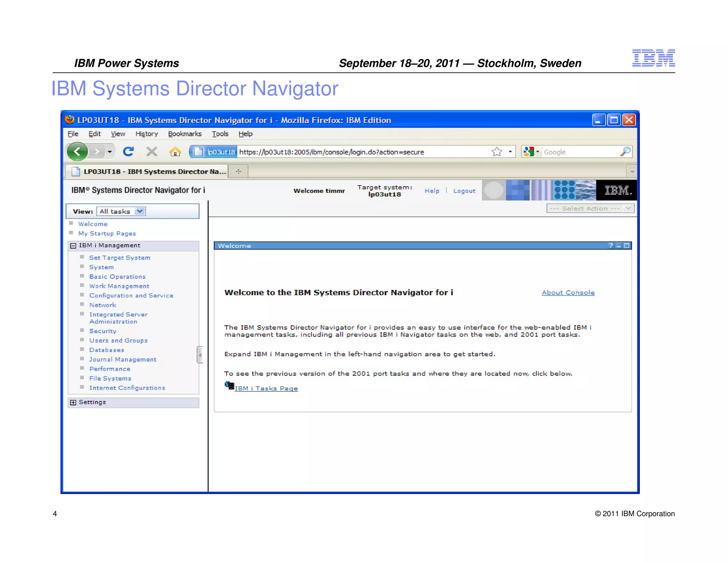728x562 pixels.
Task: Click the page icon in the address bar
Action: (198, 152)
